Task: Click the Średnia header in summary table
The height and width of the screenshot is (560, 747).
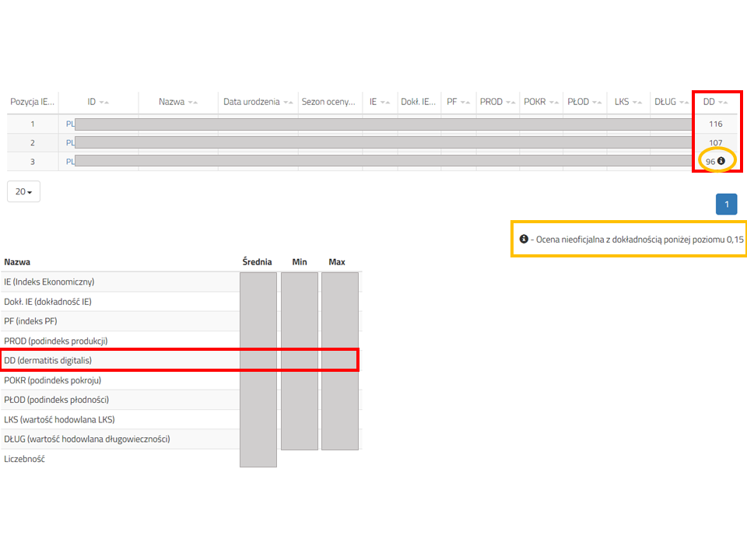Action: [x=257, y=262]
